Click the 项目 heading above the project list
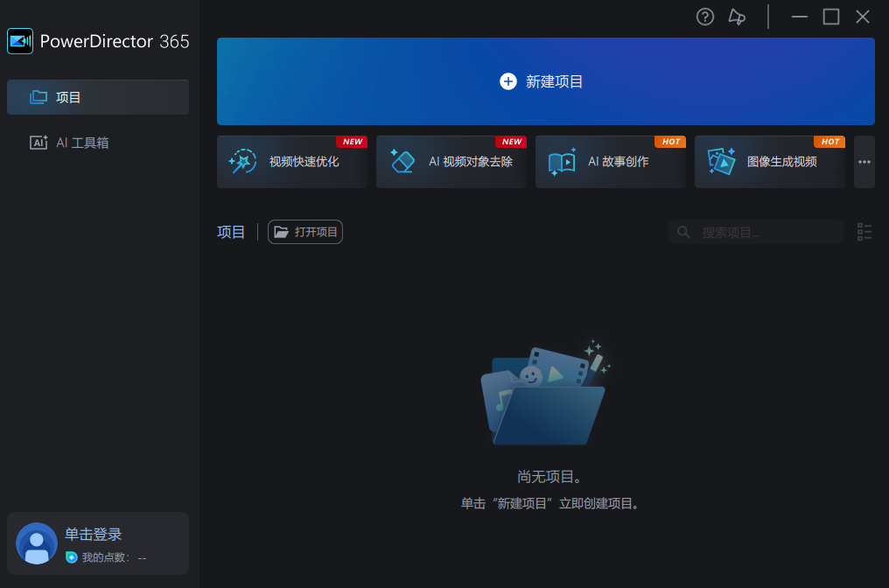The height and width of the screenshot is (588, 889). point(231,232)
